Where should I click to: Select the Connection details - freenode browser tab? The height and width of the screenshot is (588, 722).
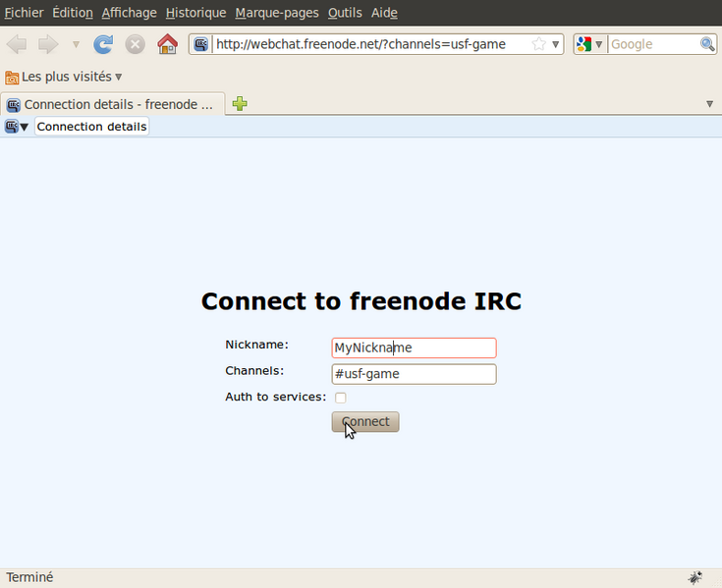(x=113, y=104)
